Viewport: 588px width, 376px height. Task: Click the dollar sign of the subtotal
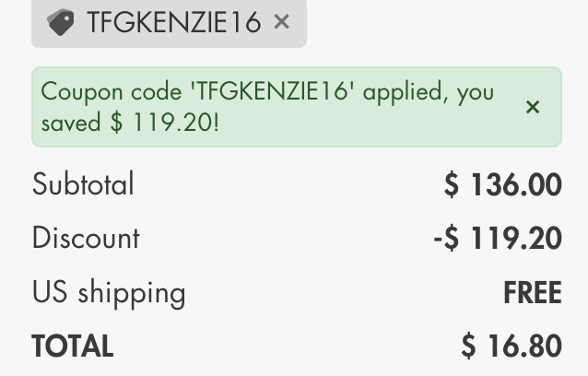452,185
